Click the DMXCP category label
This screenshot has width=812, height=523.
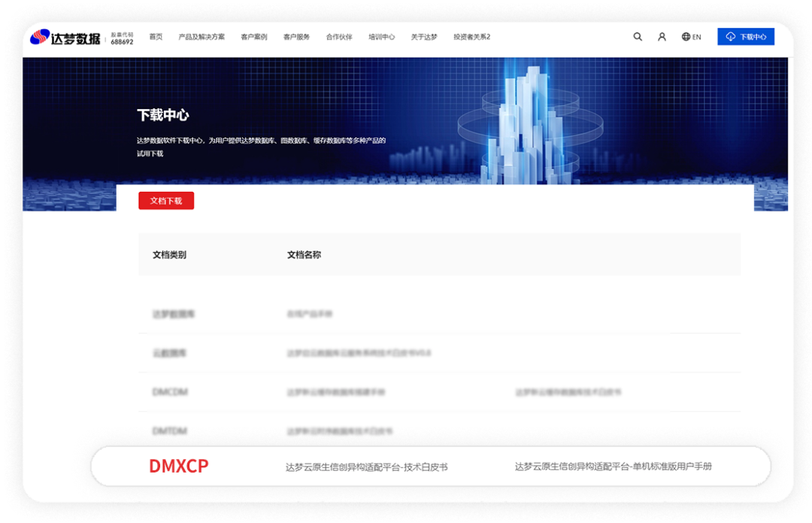[179, 466]
